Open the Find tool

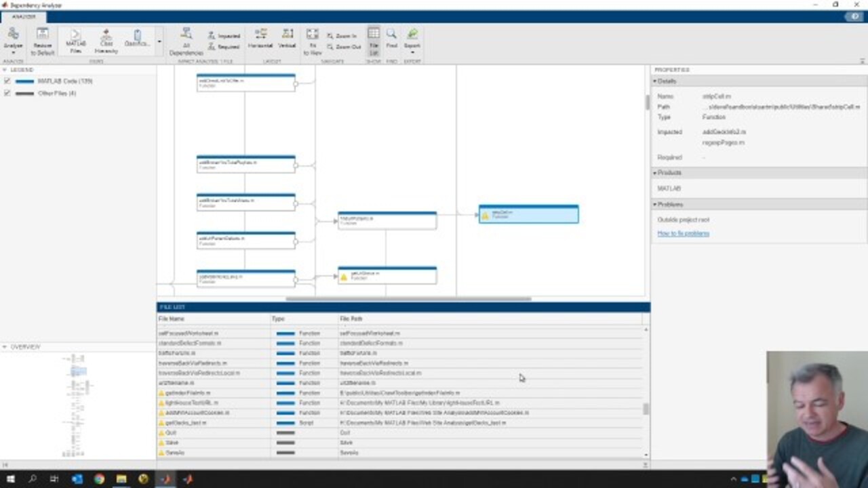tap(391, 39)
